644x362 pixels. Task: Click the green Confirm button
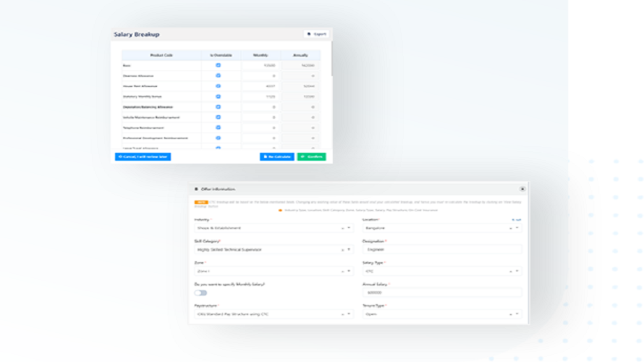pyautogui.click(x=311, y=156)
